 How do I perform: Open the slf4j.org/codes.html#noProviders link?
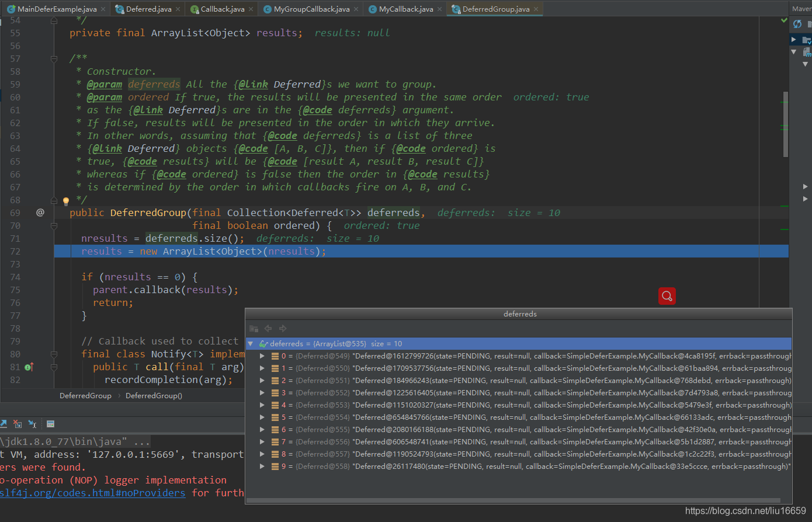(x=92, y=493)
